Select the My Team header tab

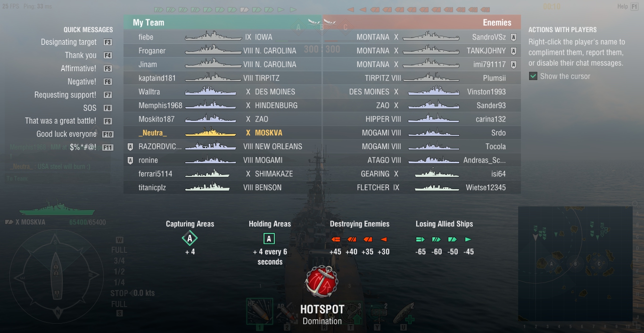point(223,22)
